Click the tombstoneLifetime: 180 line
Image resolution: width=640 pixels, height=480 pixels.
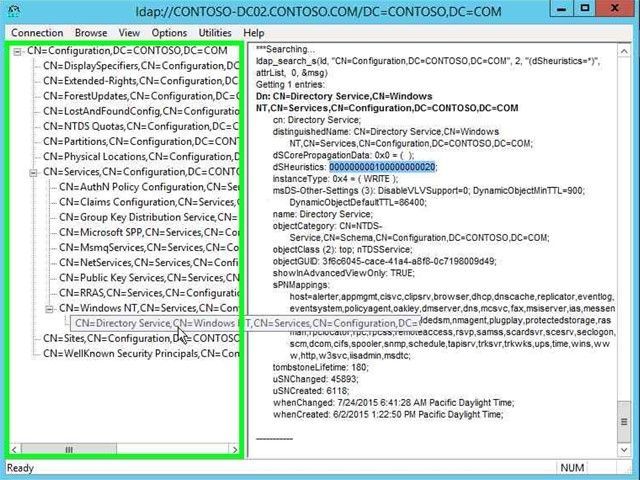320,367
